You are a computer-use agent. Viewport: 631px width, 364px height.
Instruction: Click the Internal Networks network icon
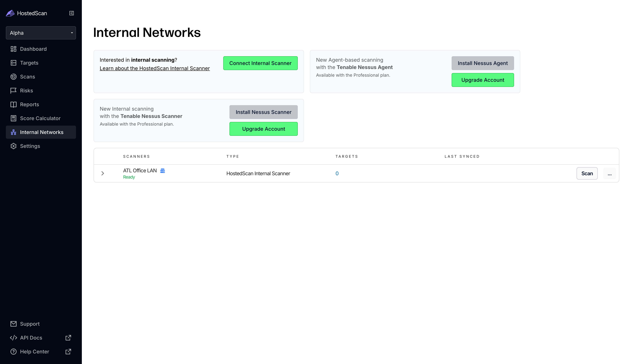click(x=14, y=132)
